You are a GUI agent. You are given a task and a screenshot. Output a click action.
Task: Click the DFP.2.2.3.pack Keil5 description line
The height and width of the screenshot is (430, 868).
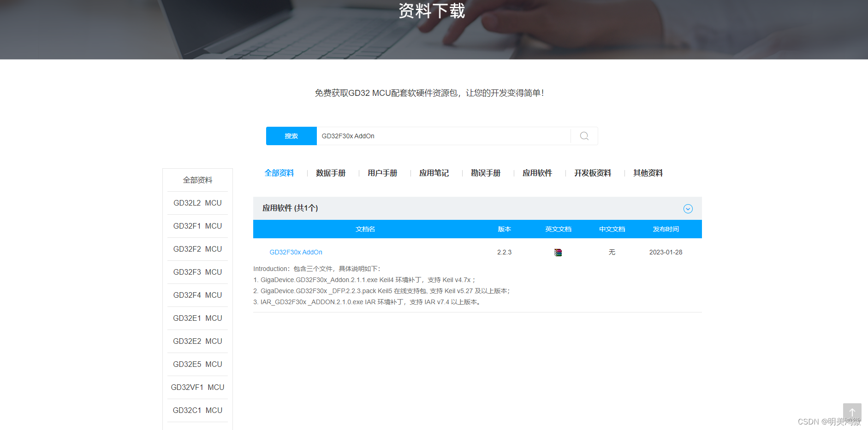point(381,291)
